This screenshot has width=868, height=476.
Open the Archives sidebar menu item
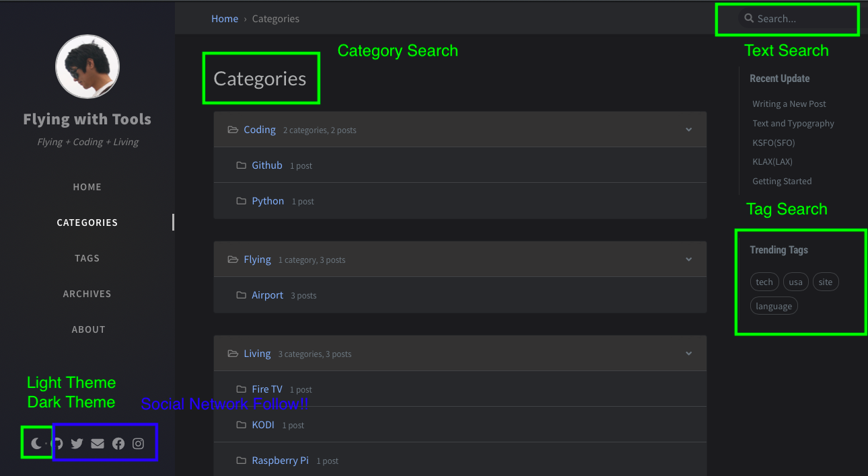[87, 294]
